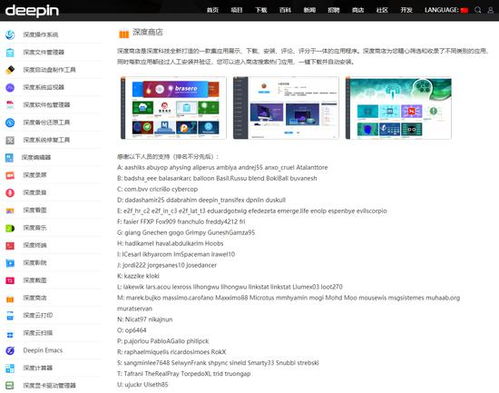The height and width of the screenshot is (393, 499).
Task: Open the 深度软件包管理器 package manager icon
Action: 10,105
